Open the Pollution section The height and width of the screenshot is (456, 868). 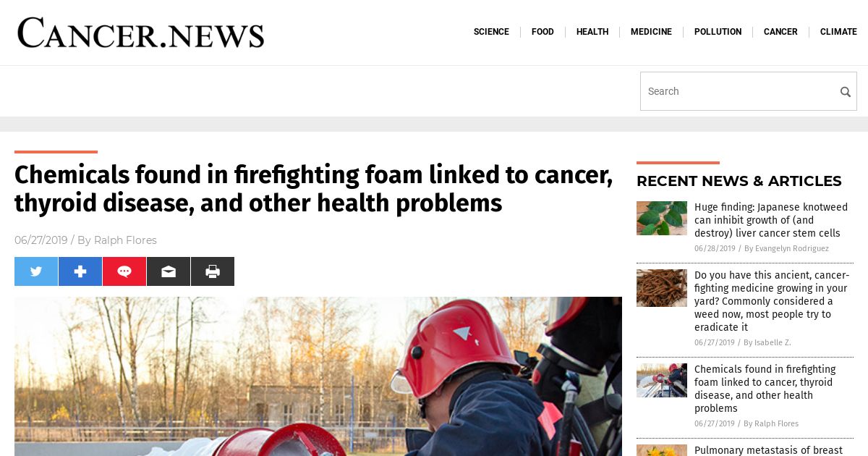pos(718,32)
